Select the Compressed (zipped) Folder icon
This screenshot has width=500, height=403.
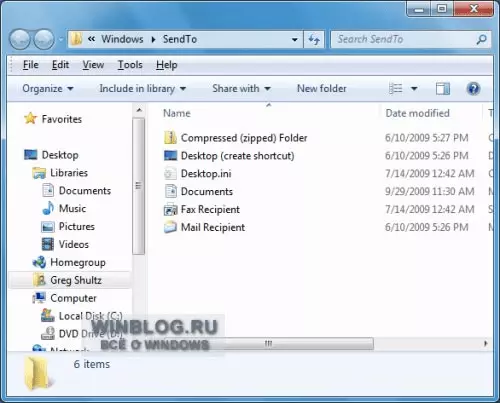(170, 138)
